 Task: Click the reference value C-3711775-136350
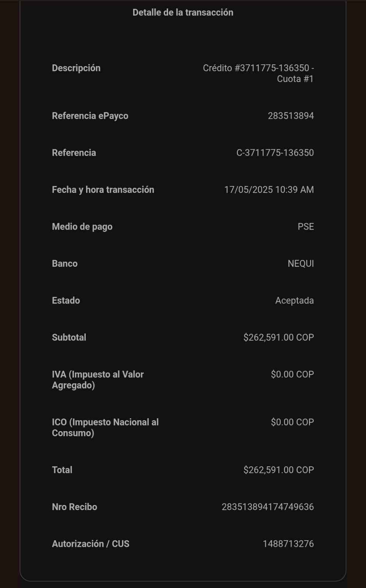coord(275,153)
